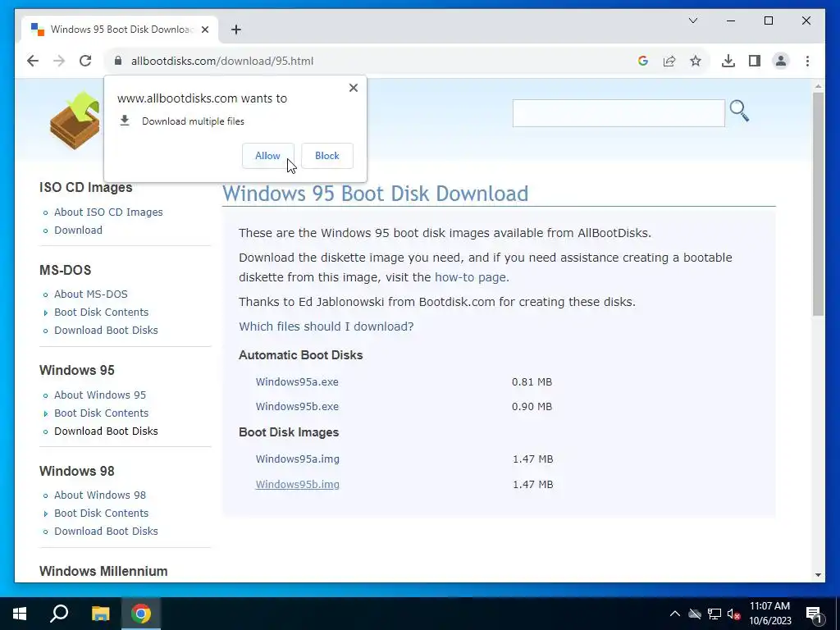Allow downloading multiple files
Viewport: 840px width, 630px height.
[268, 156]
